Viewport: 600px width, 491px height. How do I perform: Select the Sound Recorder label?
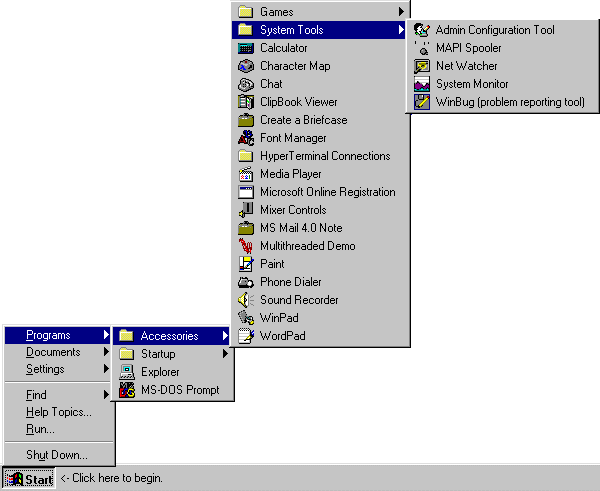tap(299, 300)
